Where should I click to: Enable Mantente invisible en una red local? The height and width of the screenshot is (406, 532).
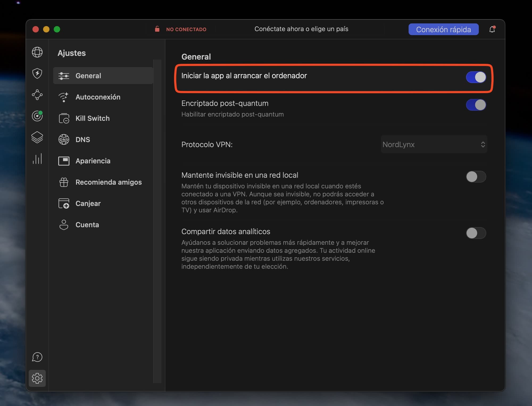[x=476, y=177]
